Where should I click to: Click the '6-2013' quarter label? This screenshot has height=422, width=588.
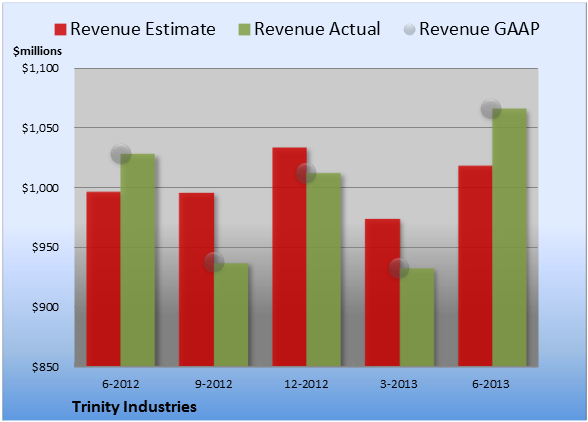click(491, 384)
